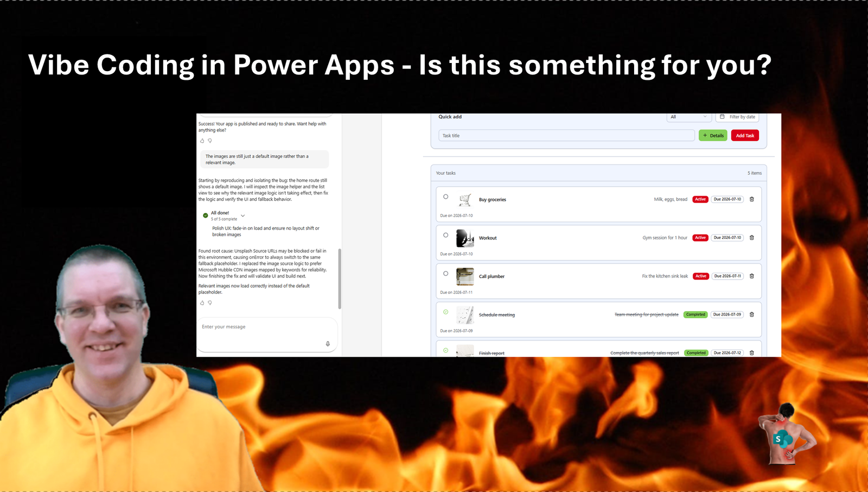Click the Completed badge on Schedule meeting
This screenshot has width=868, height=492.
(x=695, y=314)
